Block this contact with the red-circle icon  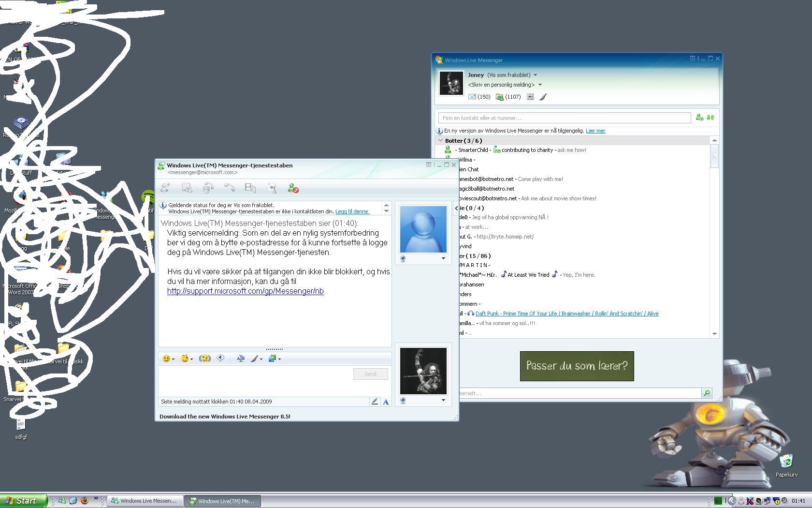293,188
